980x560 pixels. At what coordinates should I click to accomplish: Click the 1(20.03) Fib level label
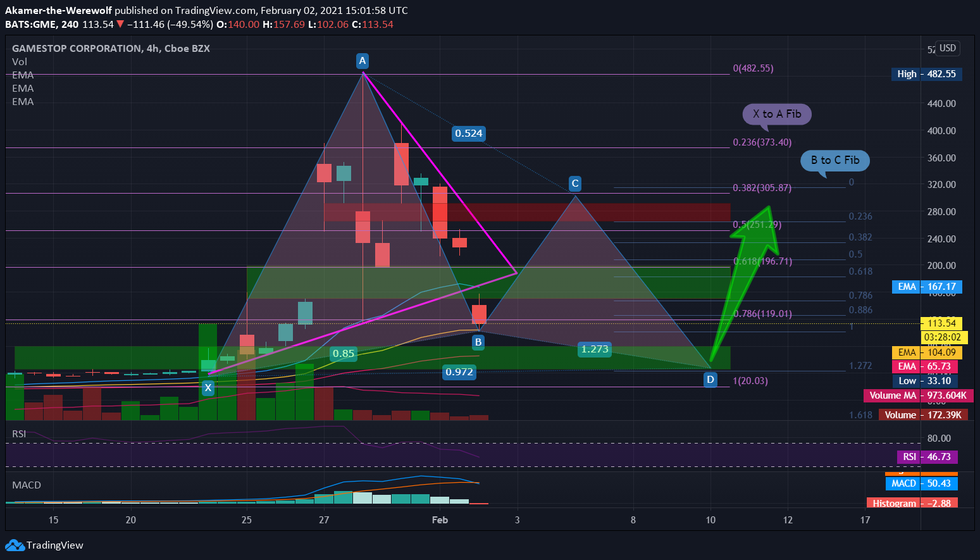pos(750,381)
